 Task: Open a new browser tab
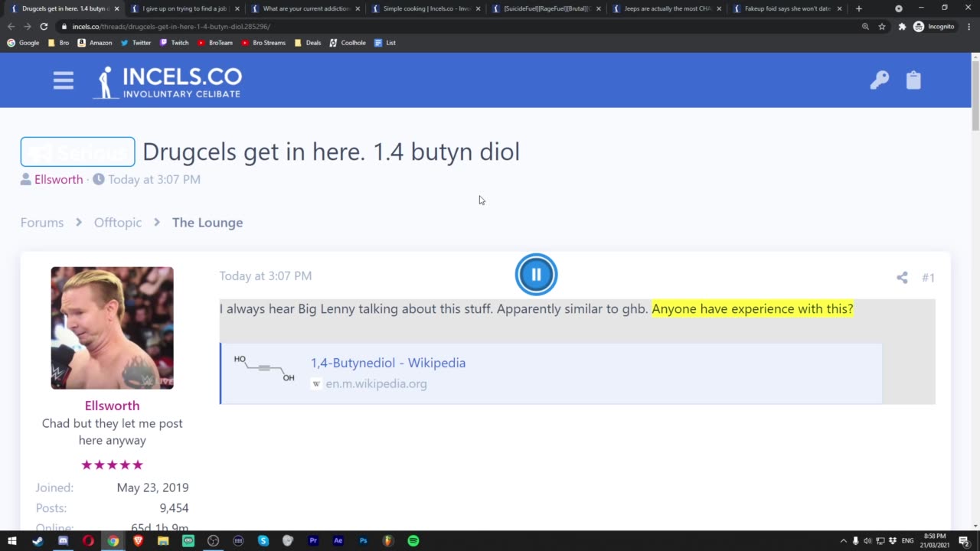coord(858,8)
